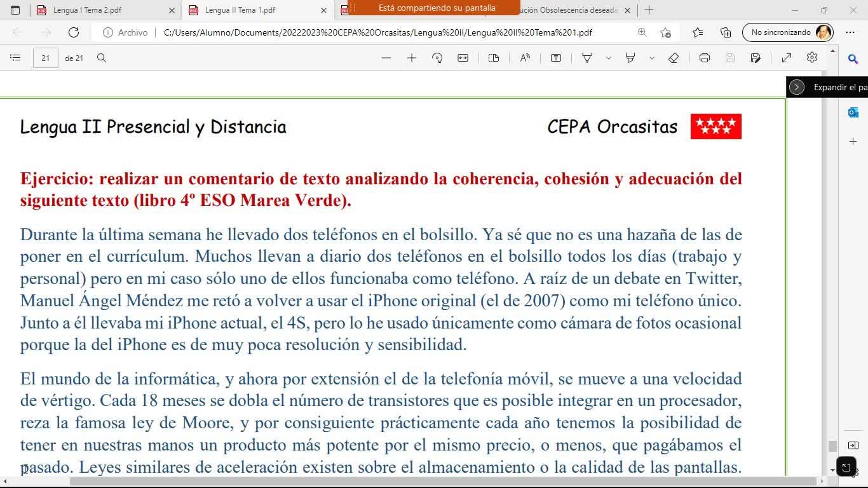Click the horizontal scrollbar thumb
This screenshot has width=868, height=488.
coord(442,481)
